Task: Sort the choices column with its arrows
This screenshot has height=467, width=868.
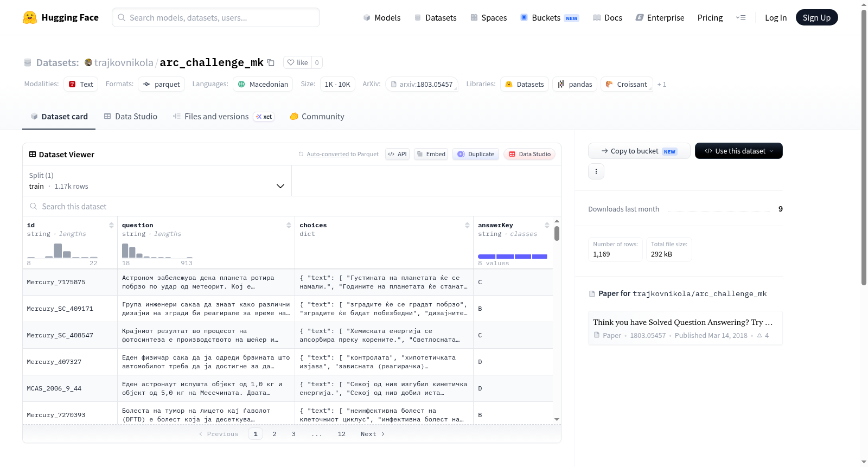Action: coord(467,225)
